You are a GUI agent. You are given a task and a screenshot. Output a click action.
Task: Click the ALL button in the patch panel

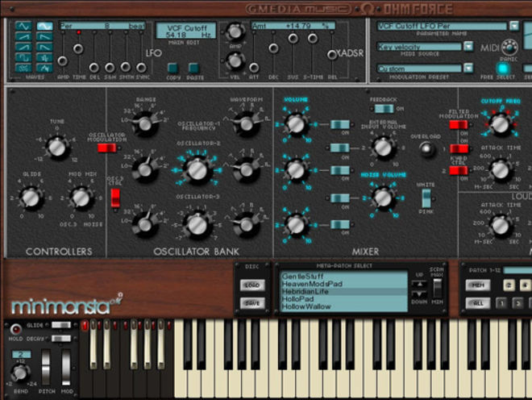tap(478, 303)
